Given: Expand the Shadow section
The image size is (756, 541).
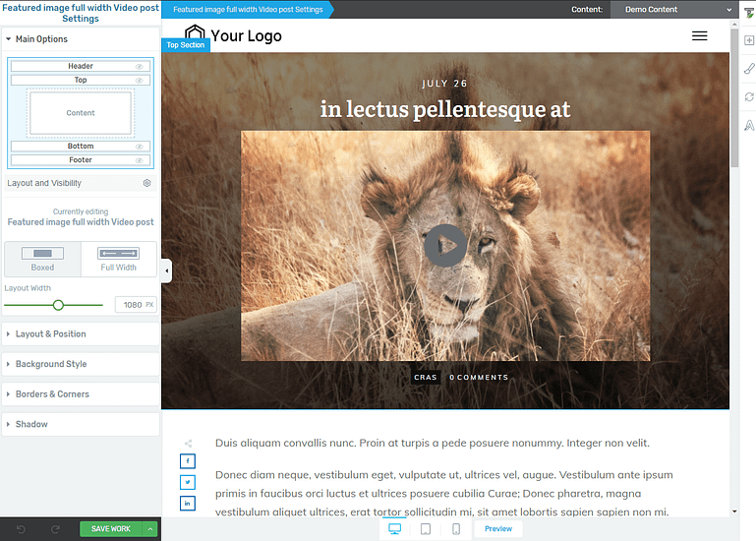Looking at the screenshot, I should pyautogui.click(x=81, y=424).
